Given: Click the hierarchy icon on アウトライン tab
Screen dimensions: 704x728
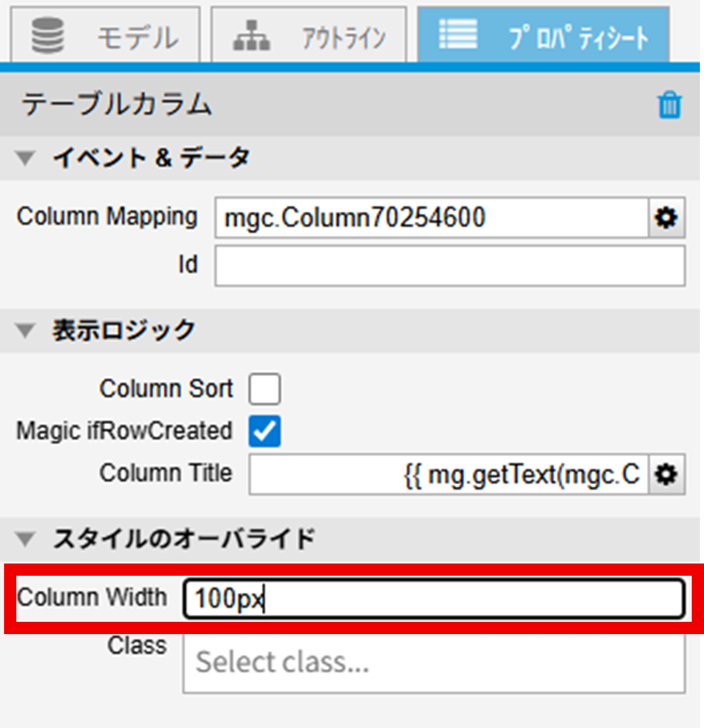Looking at the screenshot, I should 251,36.
